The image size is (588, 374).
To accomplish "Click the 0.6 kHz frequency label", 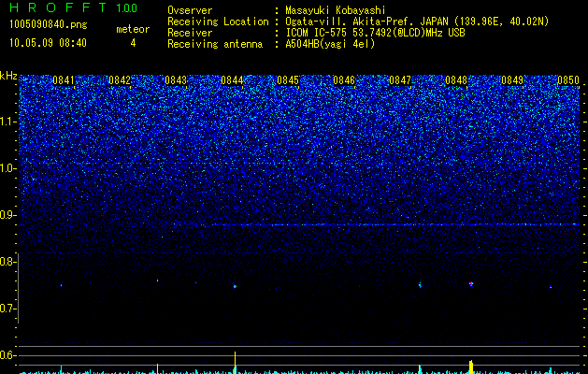I will coord(7,355).
